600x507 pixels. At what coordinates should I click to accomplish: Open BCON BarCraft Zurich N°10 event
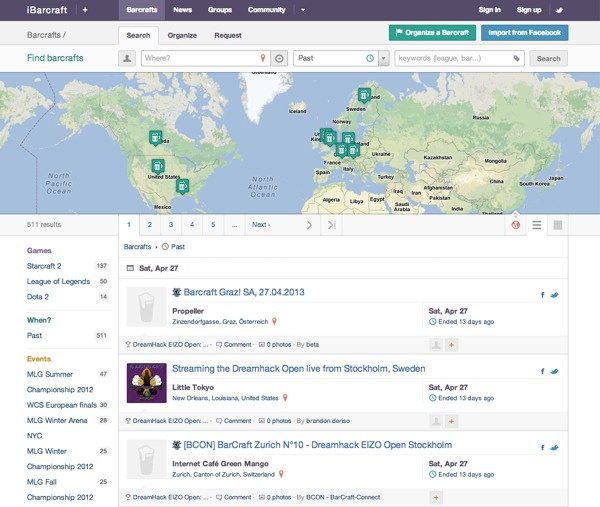318,445
